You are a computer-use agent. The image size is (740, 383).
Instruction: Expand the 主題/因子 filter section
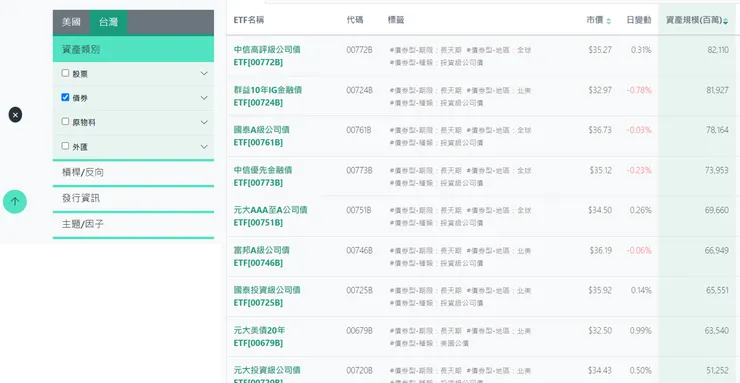(133, 225)
